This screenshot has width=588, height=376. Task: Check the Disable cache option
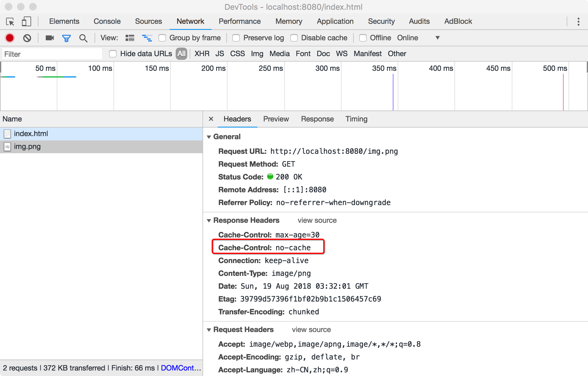click(x=294, y=38)
